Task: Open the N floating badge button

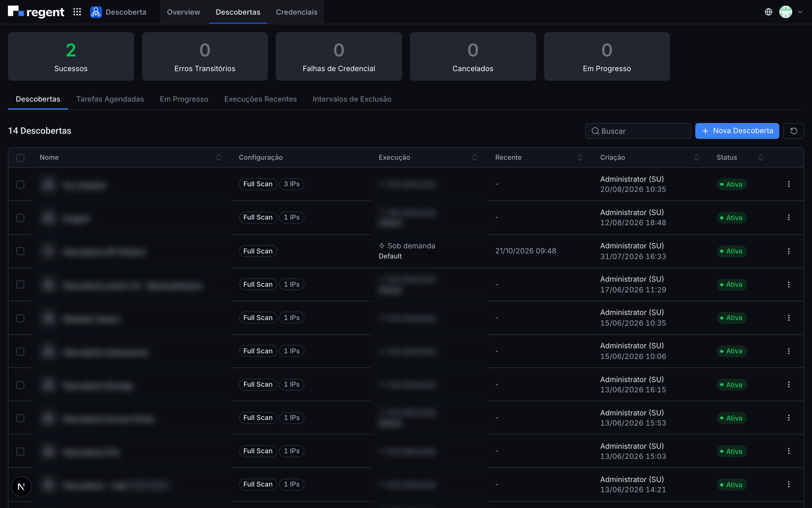Action: [x=21, y=487]
